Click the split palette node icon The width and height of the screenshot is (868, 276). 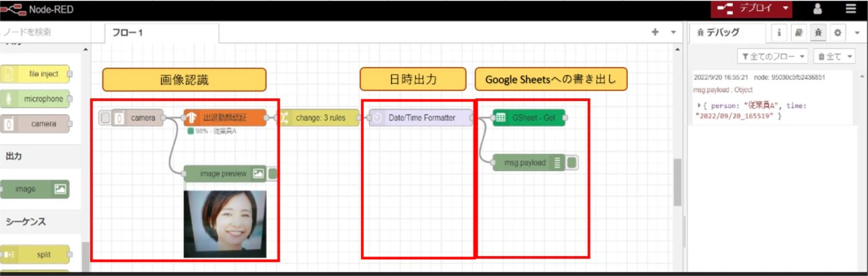click(x=9, y=255)
